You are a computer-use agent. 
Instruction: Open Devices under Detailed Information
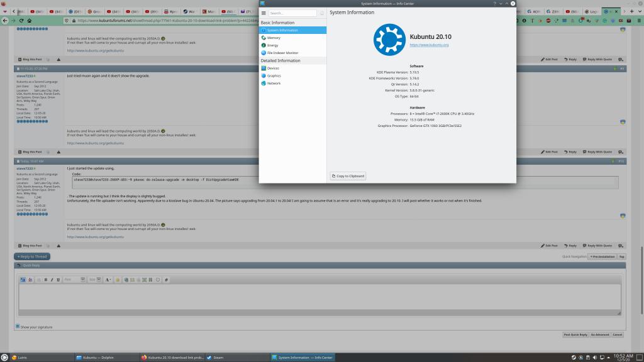coord(274,68)
